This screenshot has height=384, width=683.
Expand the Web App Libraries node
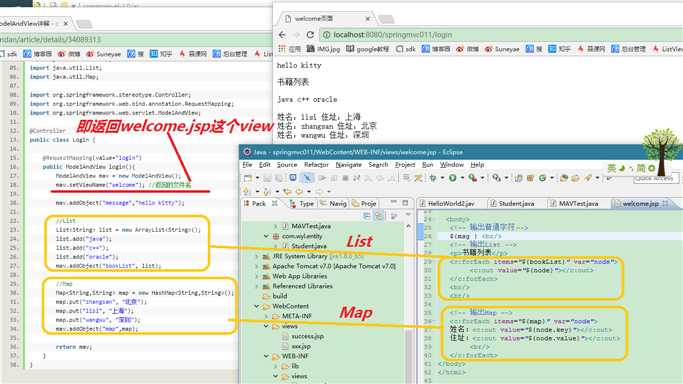pyautogui.click(x=257, y=276)
